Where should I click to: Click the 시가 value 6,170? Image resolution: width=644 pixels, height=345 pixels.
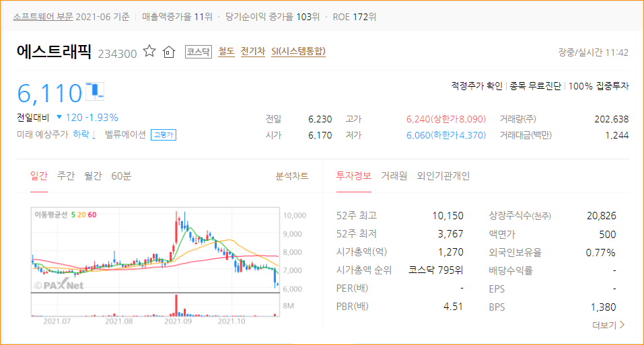(x=320, y=135)
